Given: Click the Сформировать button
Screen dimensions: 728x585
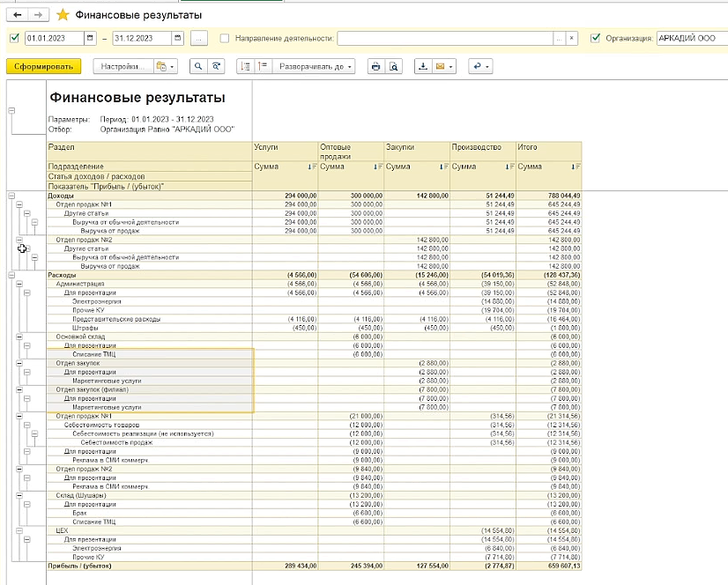Looking at the screenshot, I should pos(44,66).
